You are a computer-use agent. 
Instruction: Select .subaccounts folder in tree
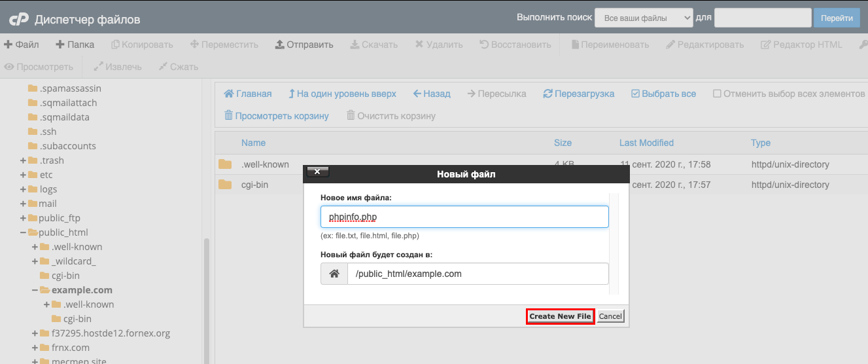(x=62, y=146)
